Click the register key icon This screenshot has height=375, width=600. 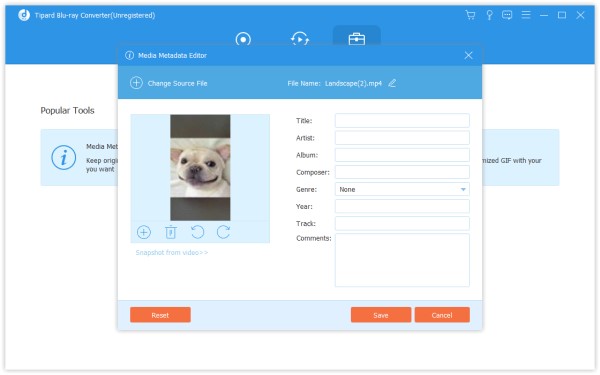coord(489,15)
